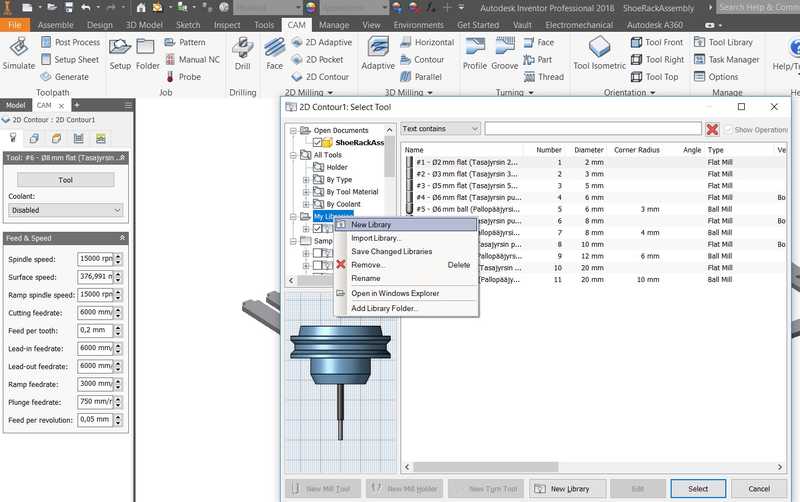
Task: Insert a Manual NC operation
Action: tap(192, 60)
